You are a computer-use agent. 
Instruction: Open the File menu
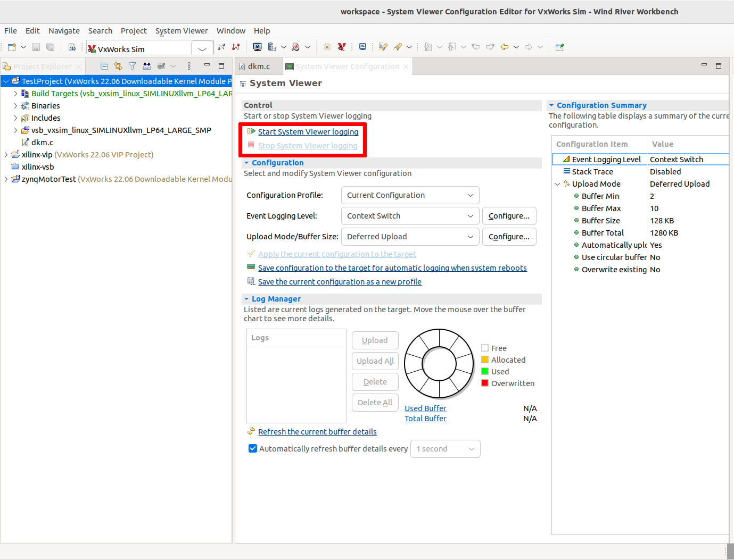[x=11, y=31]
